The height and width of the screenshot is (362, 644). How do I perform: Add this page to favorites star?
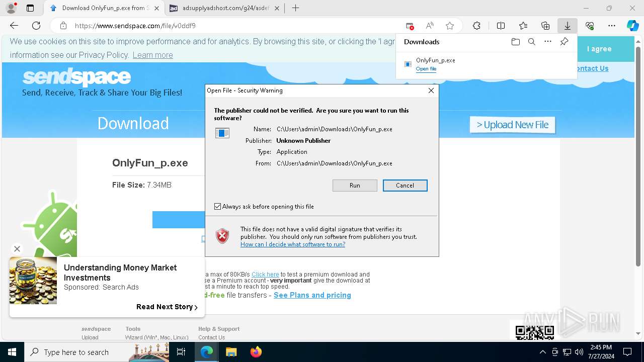coord(450,26)
